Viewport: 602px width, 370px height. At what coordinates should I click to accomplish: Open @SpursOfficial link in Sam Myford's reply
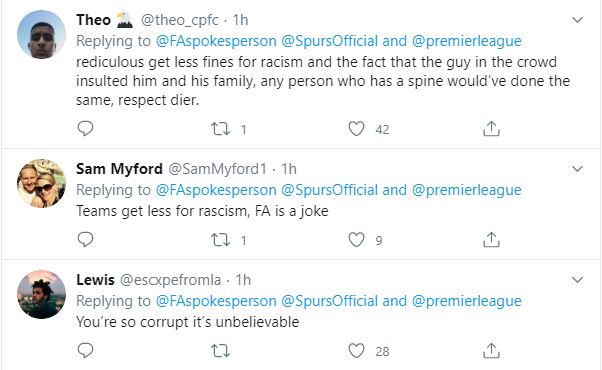pyautogui.click(x=330, y=190)
